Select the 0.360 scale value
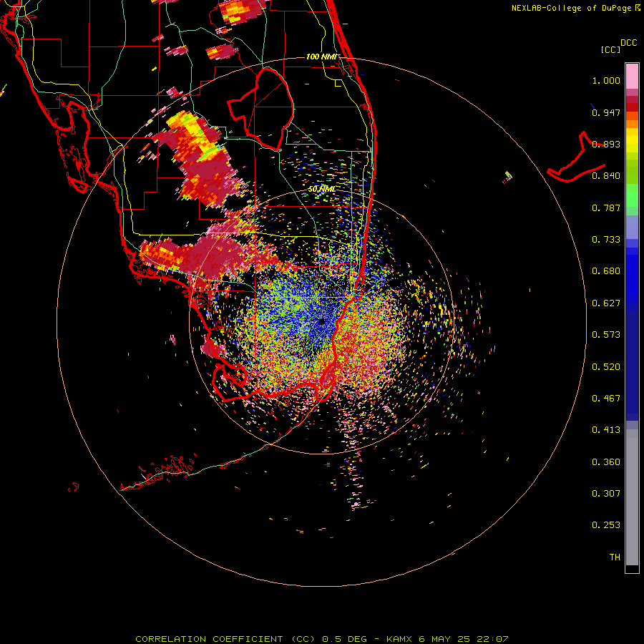644x644 pixels. pyautogui.click(x=606, y=462)
